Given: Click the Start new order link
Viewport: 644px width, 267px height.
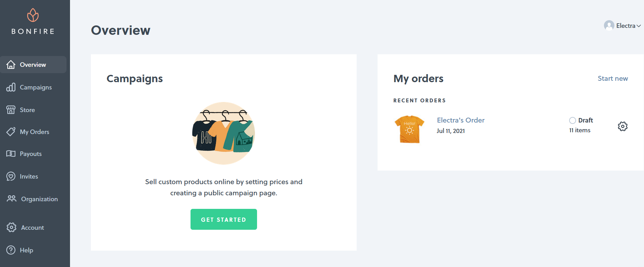Looking at the screenshot, I should [x=613, y=79].
